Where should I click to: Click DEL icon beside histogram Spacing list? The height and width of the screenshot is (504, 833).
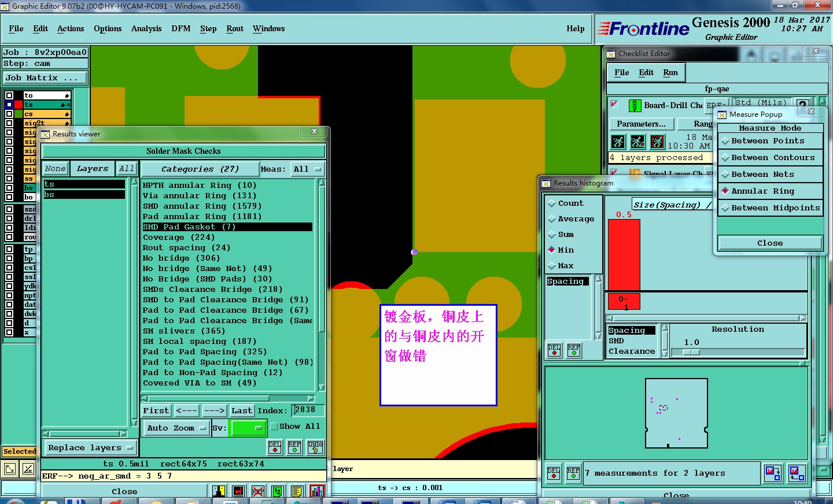[x=554, y=350]
